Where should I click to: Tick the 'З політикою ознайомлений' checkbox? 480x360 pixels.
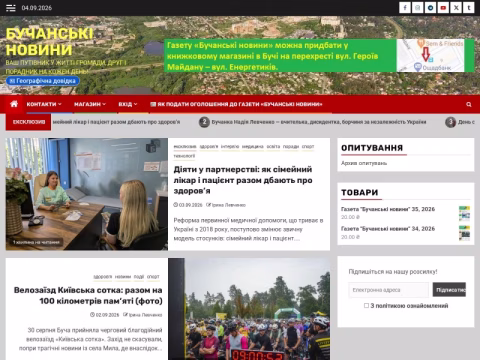366,306
